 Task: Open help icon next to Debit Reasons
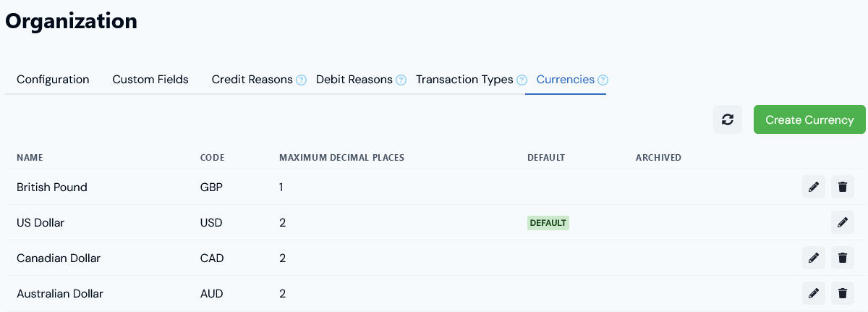401,80
